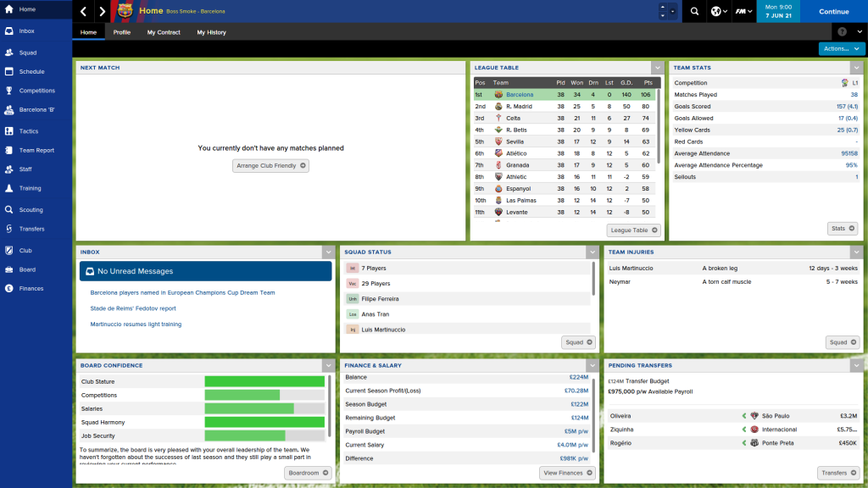The image size is (868, 488).
Task: Open Stade de Reims' Fedotov report
Action: coord(133,308)
